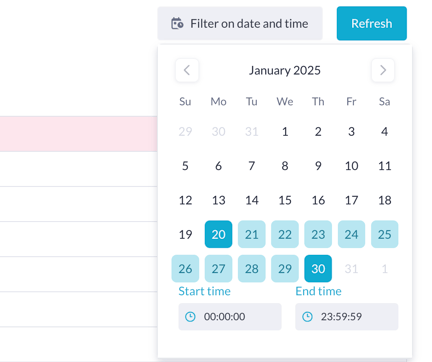Select January 30 as range end
432x362 pixels.
(318, 269)
